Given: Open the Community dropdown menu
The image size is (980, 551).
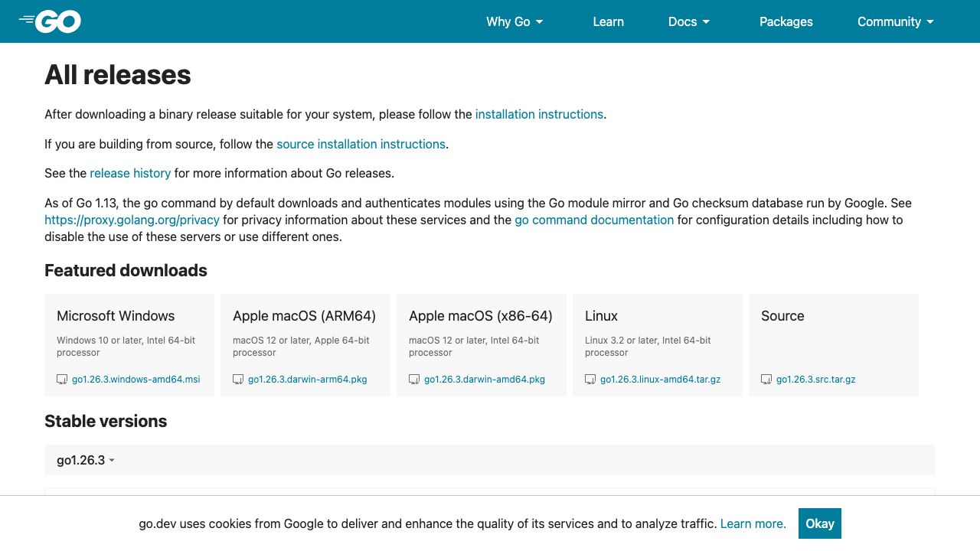Looking at the screenshot, I should click(896, 21).
